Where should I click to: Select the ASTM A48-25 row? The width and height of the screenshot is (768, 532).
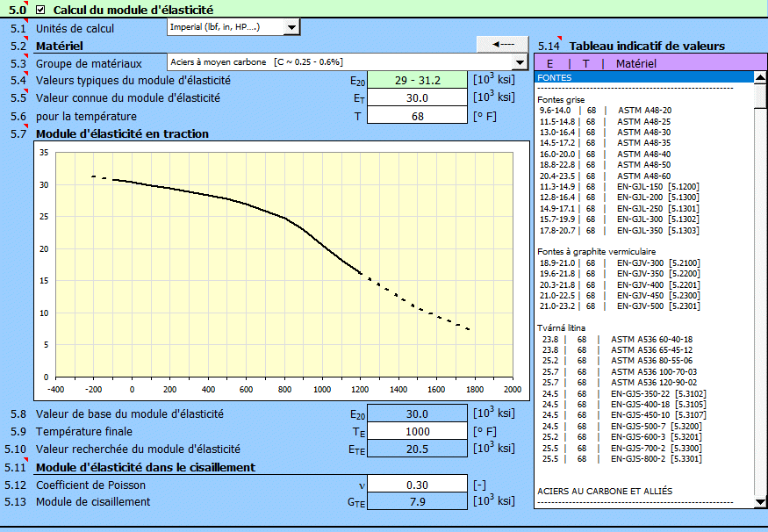click(x=644, y=121)
